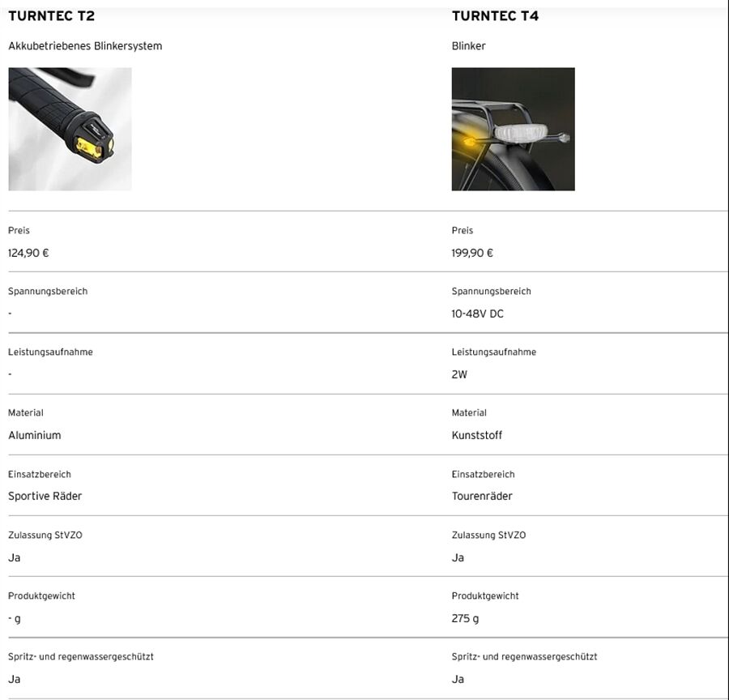Open the Turntec T4 product image
729x700 pixels.
(513, 129)
